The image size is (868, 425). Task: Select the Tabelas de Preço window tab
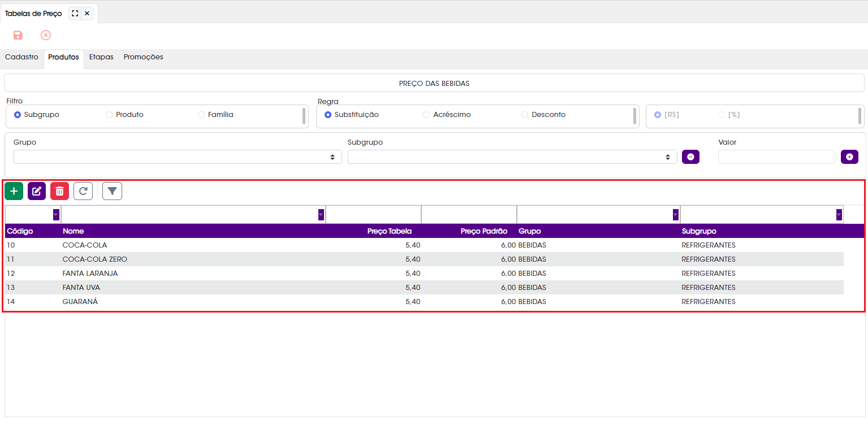click(x=33, y=14)
